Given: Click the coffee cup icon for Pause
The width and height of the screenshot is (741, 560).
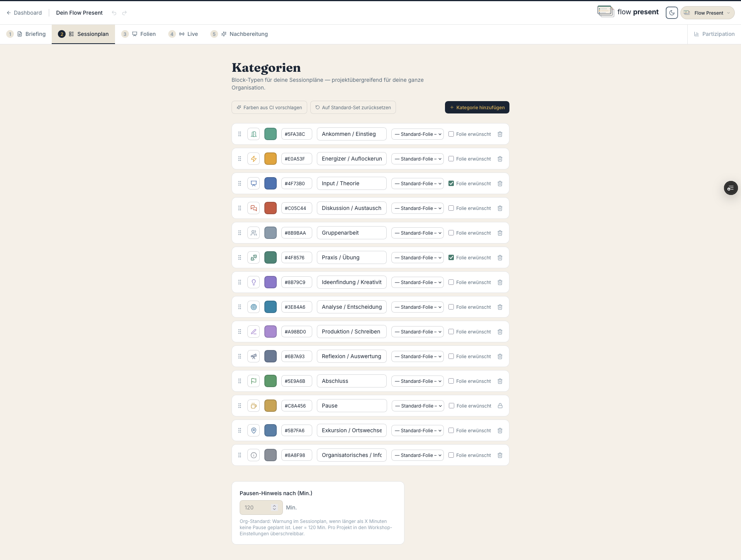Looking at the screenshot, I should pos(254,406).
